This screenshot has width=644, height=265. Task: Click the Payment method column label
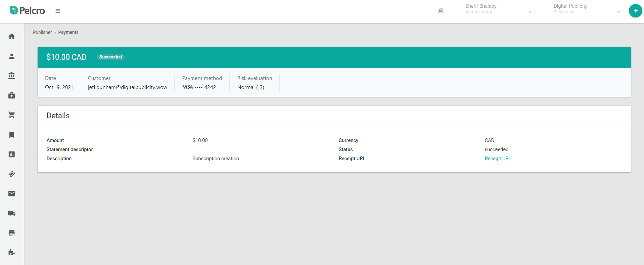coord(202,78)
